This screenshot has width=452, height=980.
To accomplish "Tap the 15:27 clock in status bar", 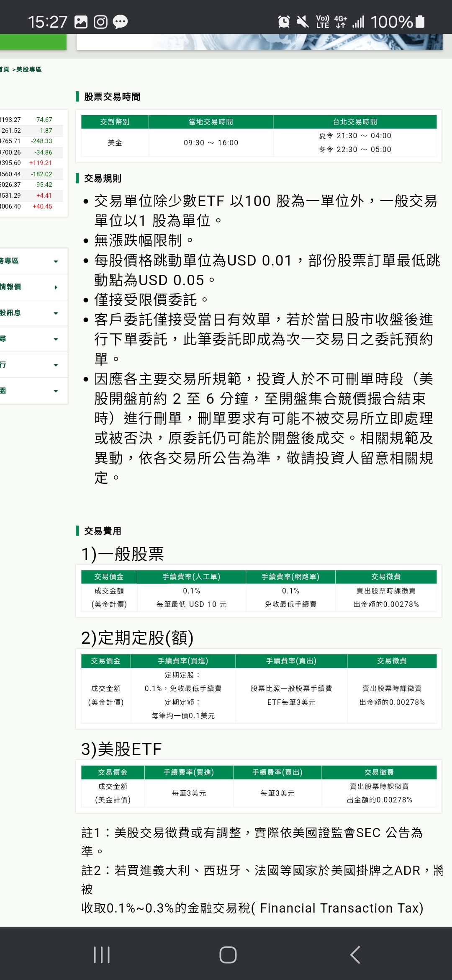I will pos(47,22).
